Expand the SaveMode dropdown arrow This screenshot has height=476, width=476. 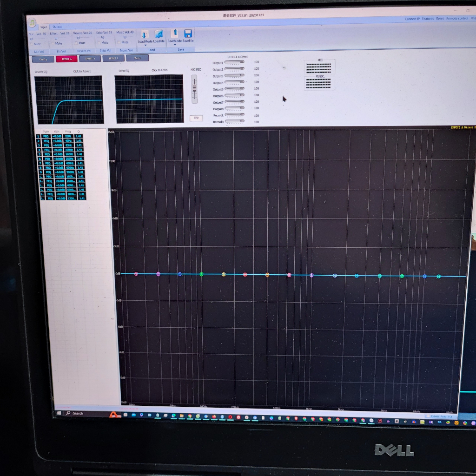tap(175, 45)
